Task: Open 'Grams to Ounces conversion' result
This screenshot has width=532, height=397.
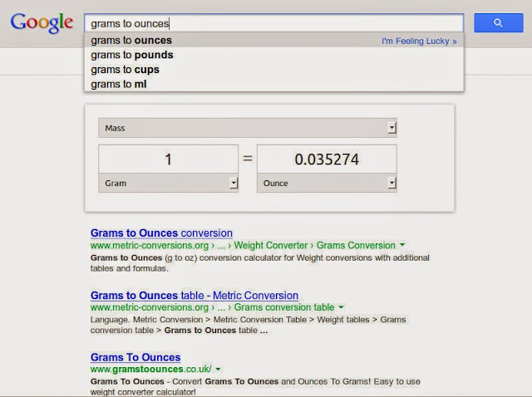Action: click(161, 233)
